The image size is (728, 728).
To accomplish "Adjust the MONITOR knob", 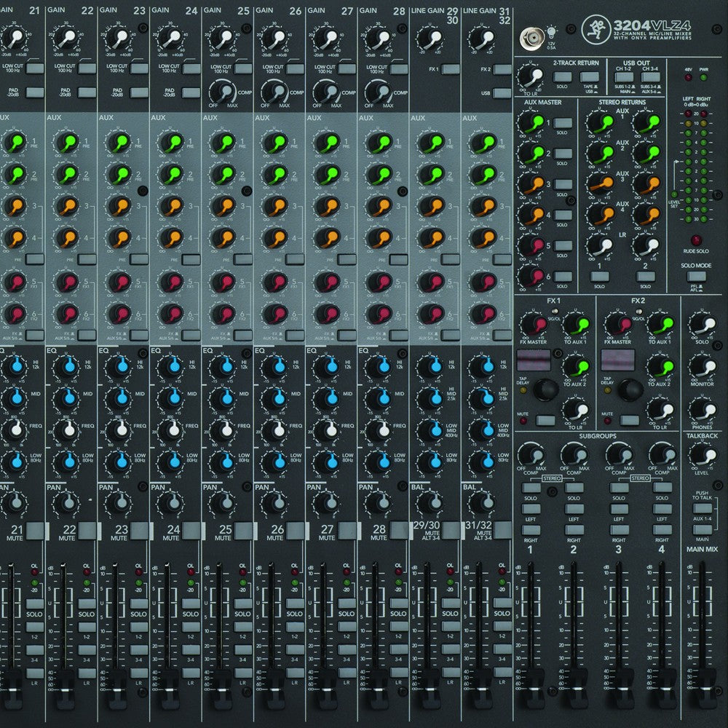I will tap(702, 366).
